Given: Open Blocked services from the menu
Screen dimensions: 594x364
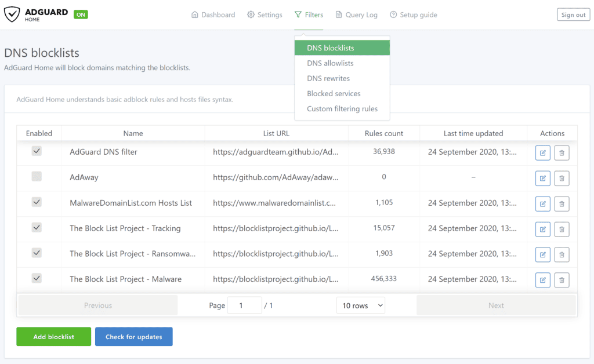Looking at the screenshot, I should [342, 93].
